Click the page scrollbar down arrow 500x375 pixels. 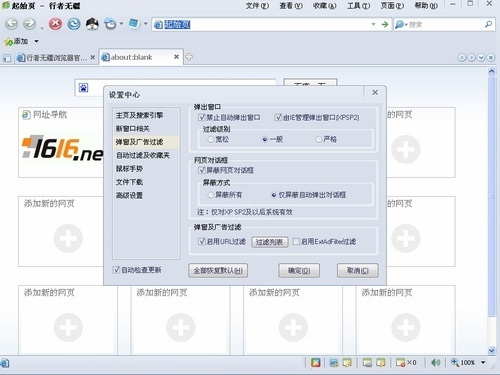(x=491, y=350)
